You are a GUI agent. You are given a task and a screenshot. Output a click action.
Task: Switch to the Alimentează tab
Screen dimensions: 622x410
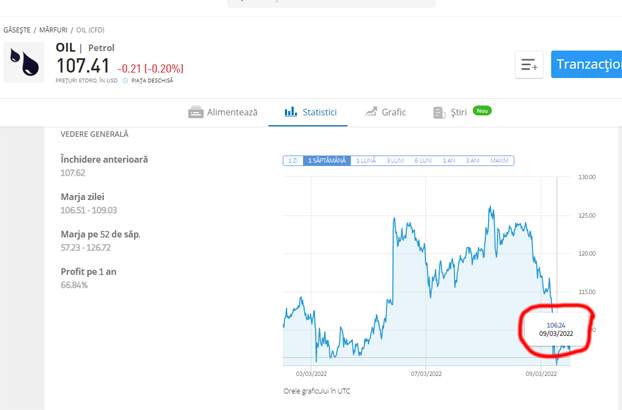point(231,112)
